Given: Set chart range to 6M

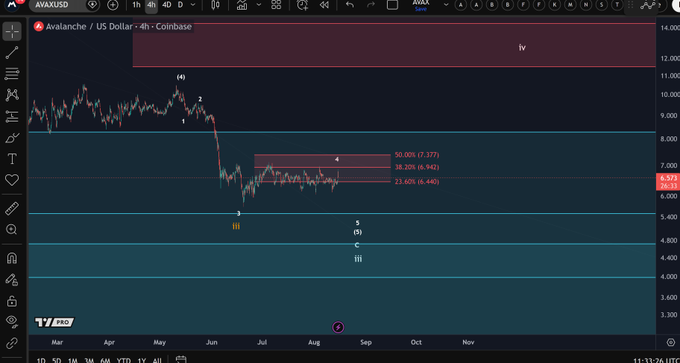Looking at the screenshot, I should [x=105, y=360].
